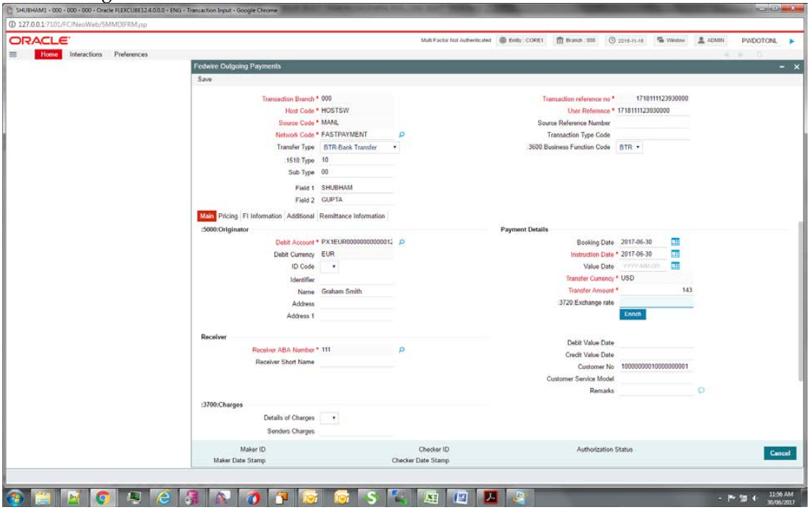This screenshot has width=812, height=510.
Task: Open Adobe Reader from taskbar
Action: pyautogui.click(x=490, y=498)
